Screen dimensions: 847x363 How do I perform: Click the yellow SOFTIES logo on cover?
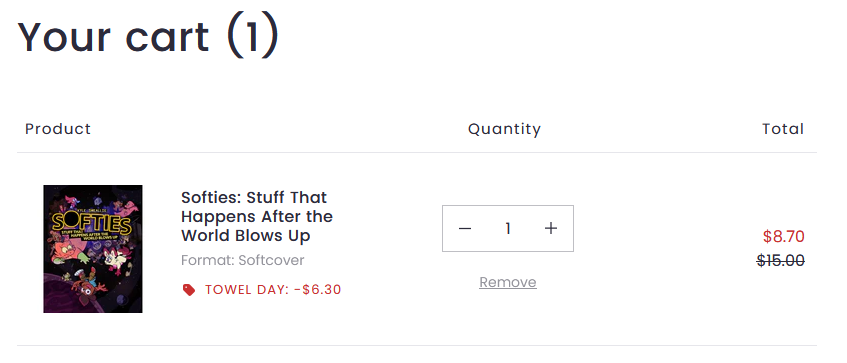pyautogui.click(x=92, y=223)
